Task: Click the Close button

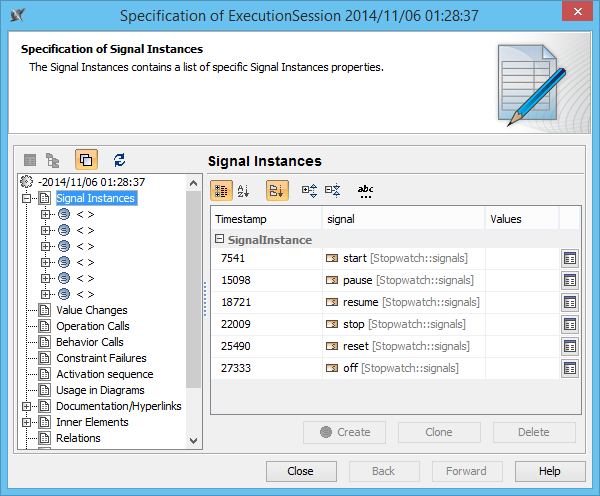Action: (300, 471)
